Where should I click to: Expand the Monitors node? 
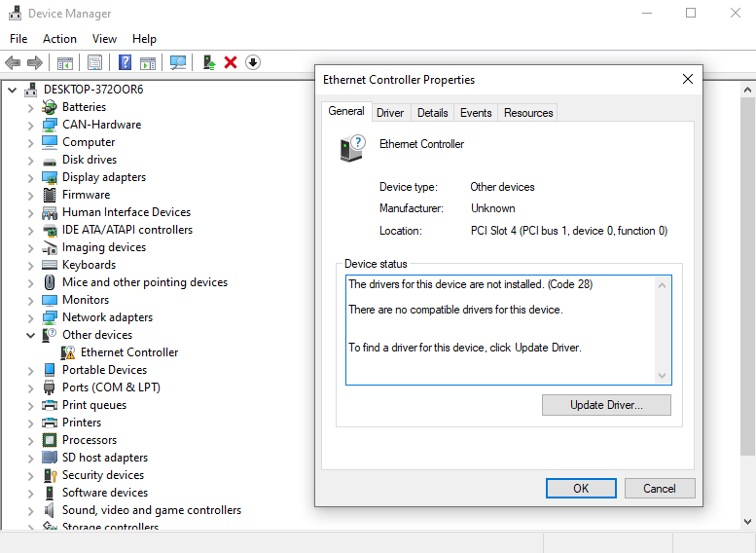(x=31, y=301)
